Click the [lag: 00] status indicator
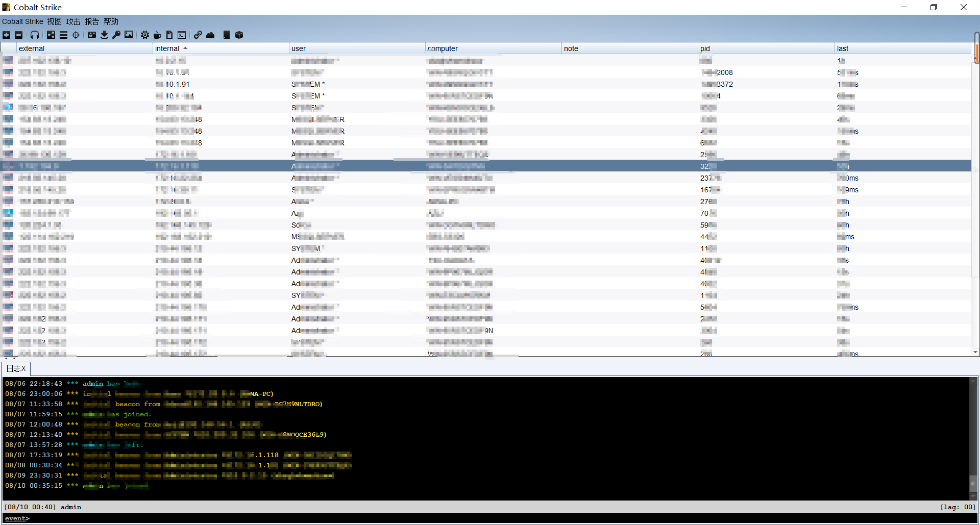This screenshot has width=980, height=525. click(x=958, y=507)
